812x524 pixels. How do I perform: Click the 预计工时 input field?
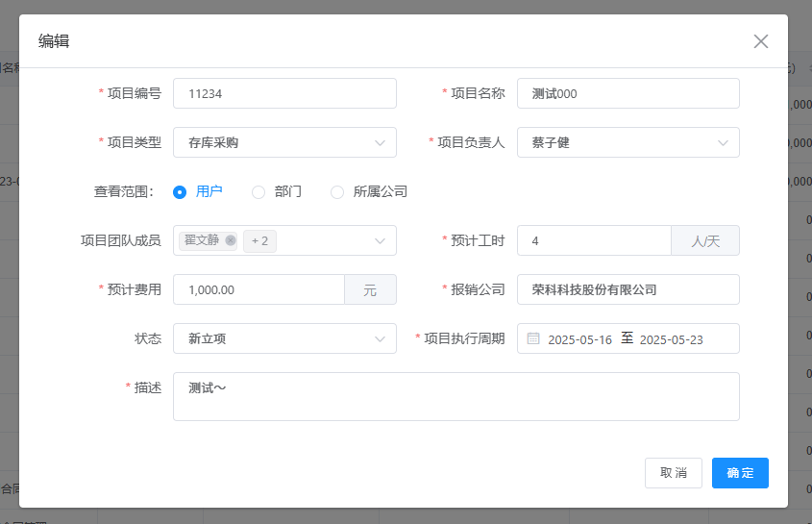coord(594,240)
